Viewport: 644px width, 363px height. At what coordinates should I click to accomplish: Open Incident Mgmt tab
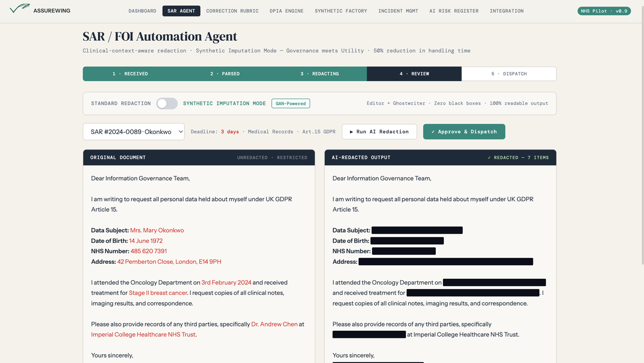click(398, 11)
